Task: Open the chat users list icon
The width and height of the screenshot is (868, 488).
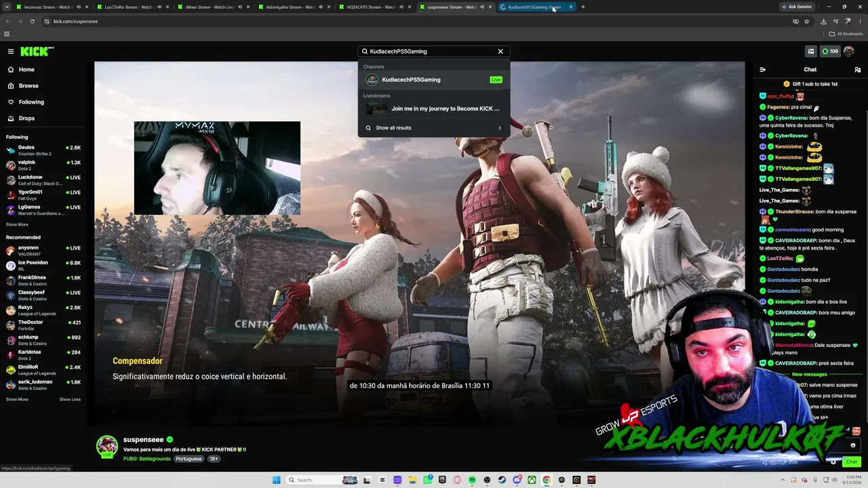Action: tap(857, 70)
